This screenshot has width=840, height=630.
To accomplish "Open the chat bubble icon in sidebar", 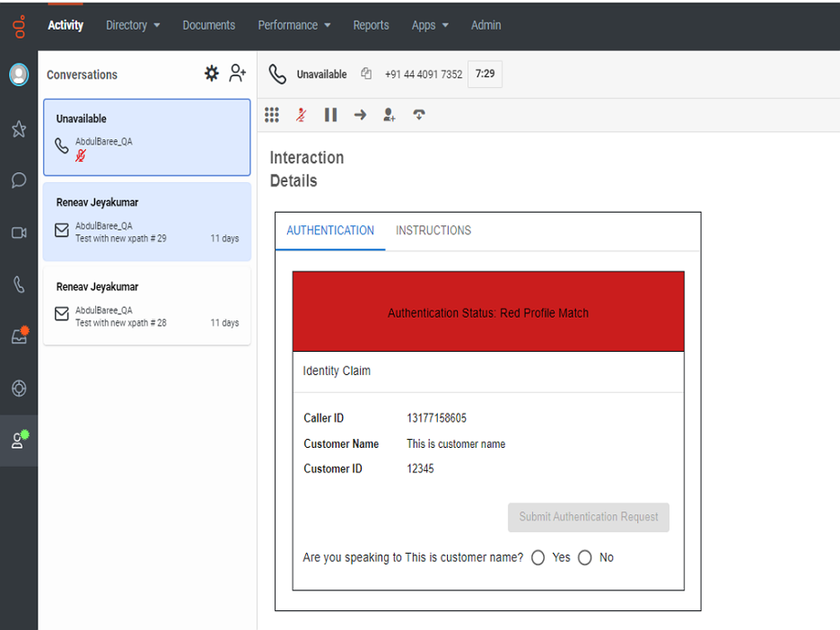I will pyautogui.click(x=19, y=180).
